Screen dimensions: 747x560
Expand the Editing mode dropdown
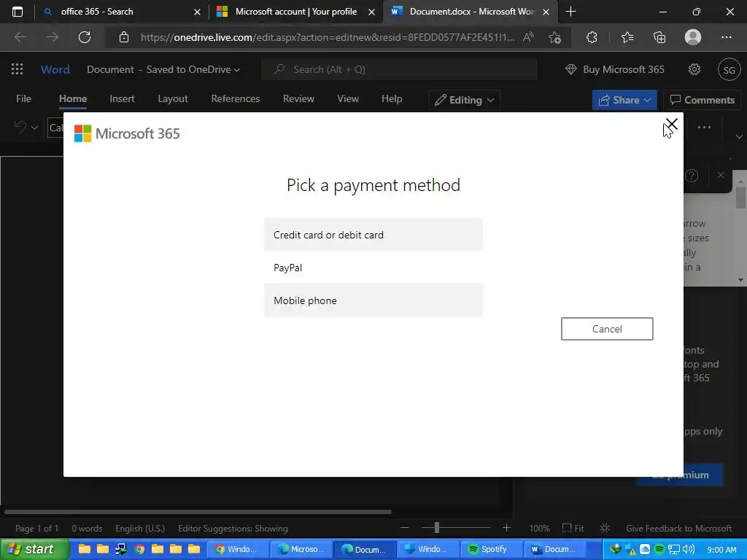465,100
